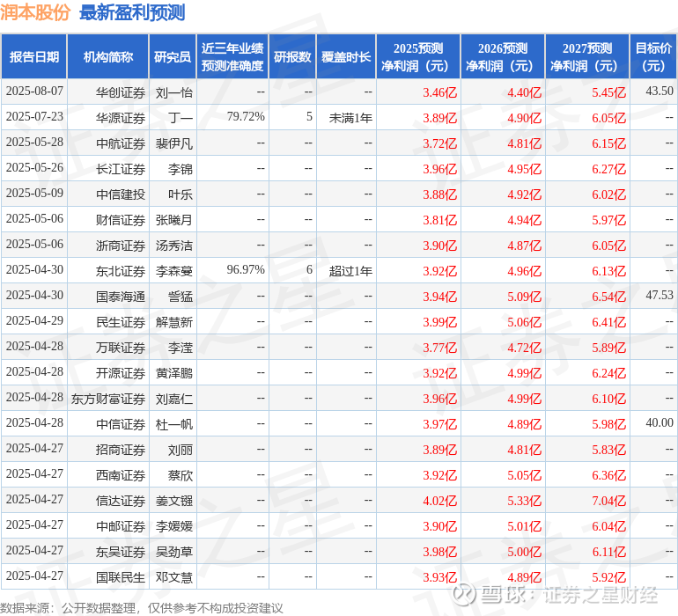This screenshot has width=678, height=616.
Task: Select the 覆盖时长 column header
Action: [346, 56]
